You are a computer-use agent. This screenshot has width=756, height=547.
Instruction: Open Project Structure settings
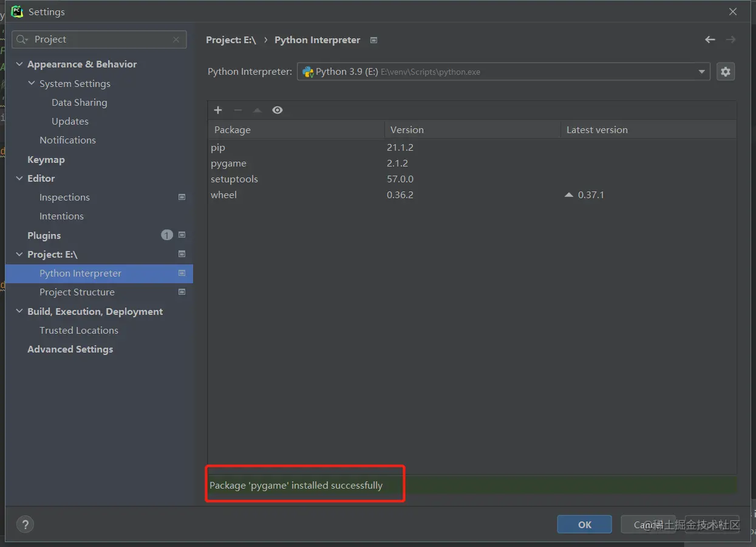pyautogui.click(x=77, y=292)
